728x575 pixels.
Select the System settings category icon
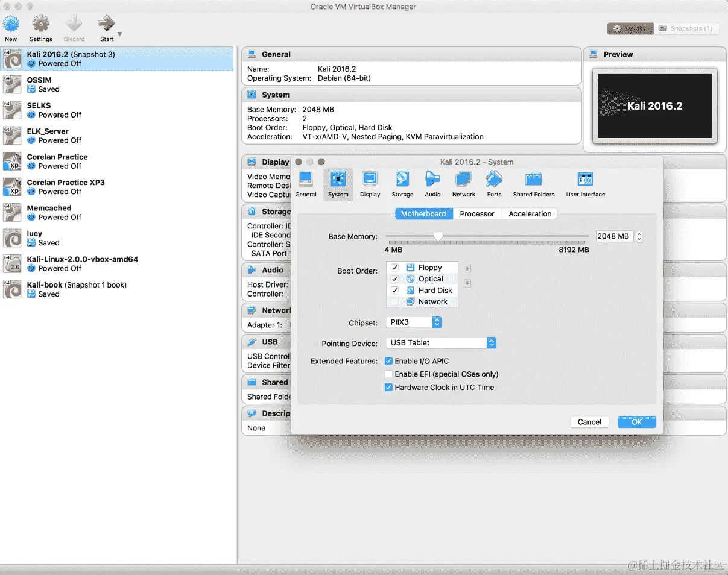coord(338,180)
